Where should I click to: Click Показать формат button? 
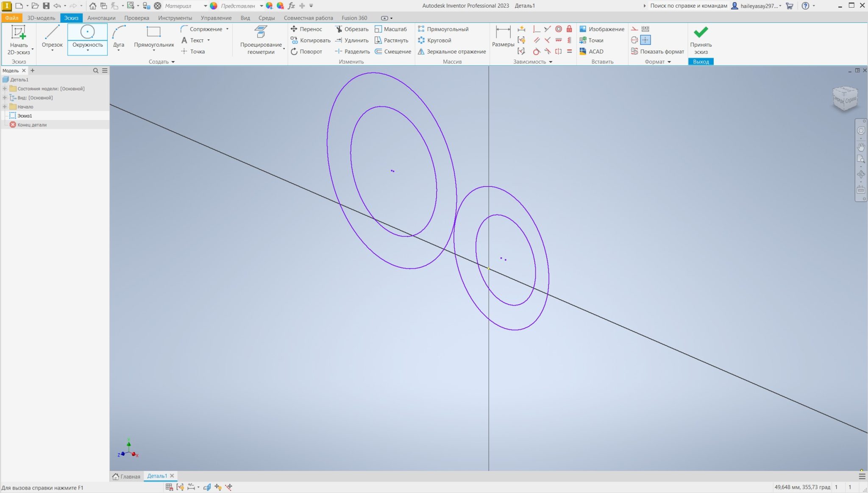[x=657, y=52]
